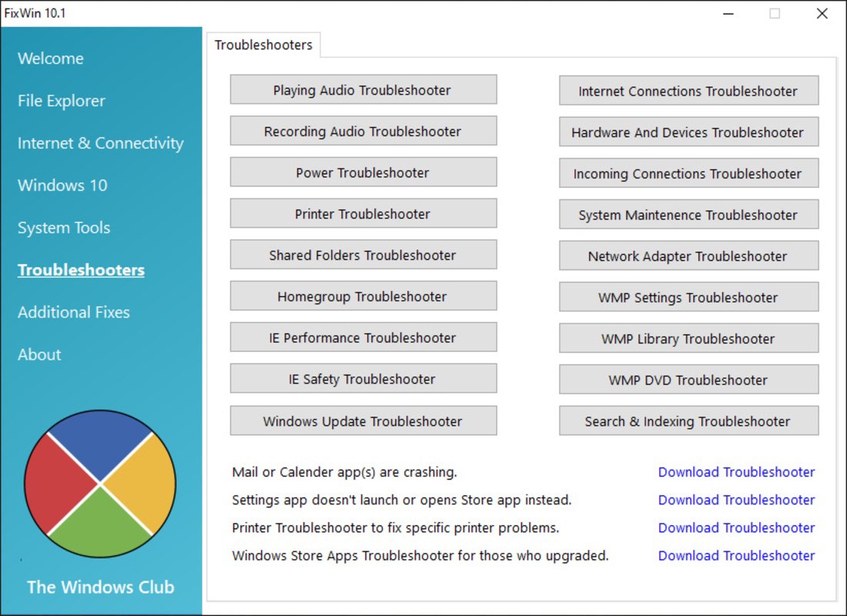Open the Welcome section in sidebar
Viewport: 847px width, 616px height.
(51, 59)
